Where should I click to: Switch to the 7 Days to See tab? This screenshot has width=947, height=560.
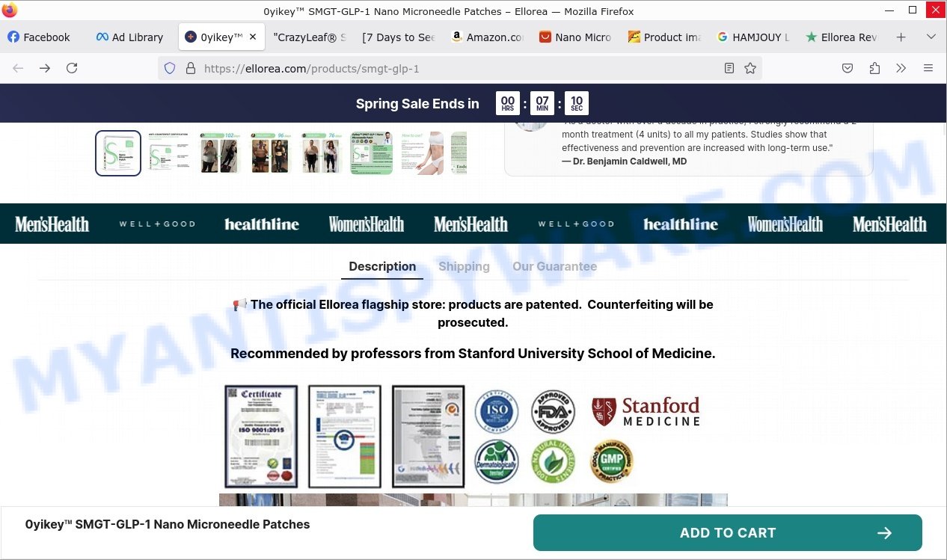(x=398, y=37)
